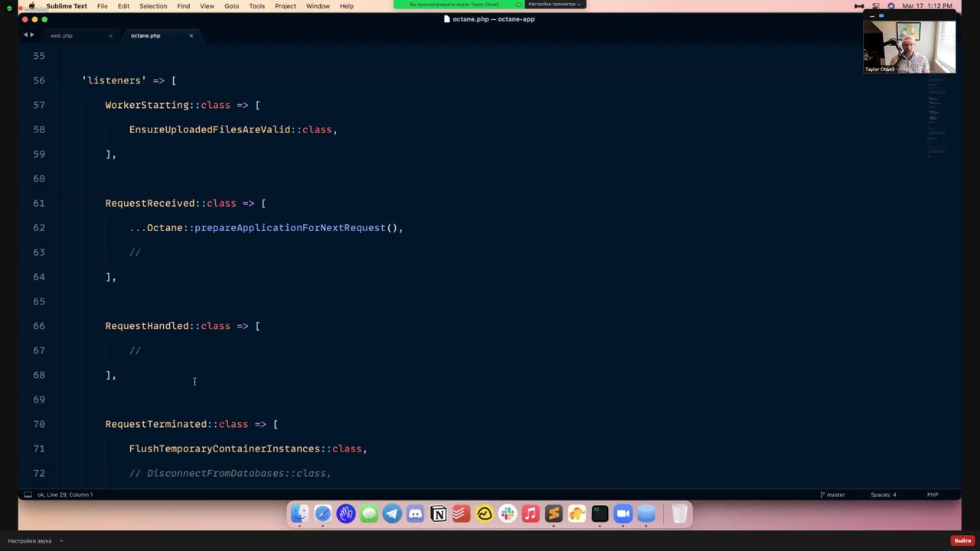
Task: Open the Goto menu
Action: coord(231,6)
